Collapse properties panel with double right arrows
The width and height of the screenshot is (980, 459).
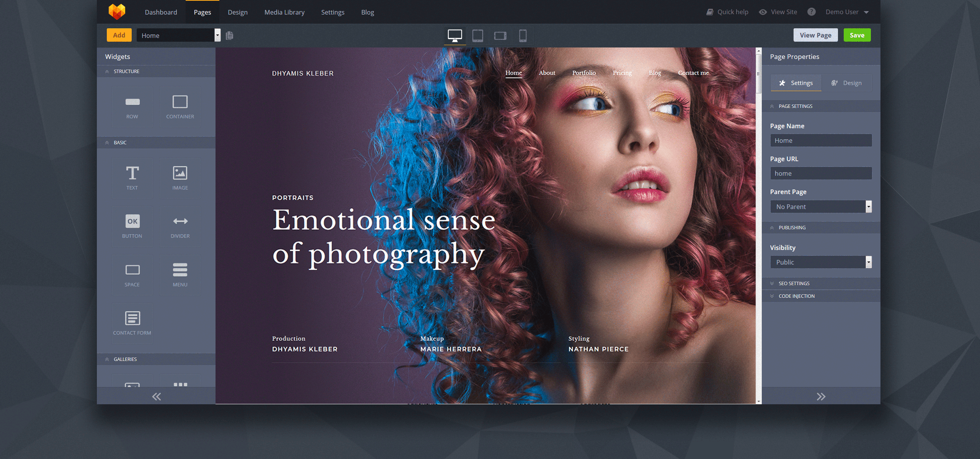(821, 396)
